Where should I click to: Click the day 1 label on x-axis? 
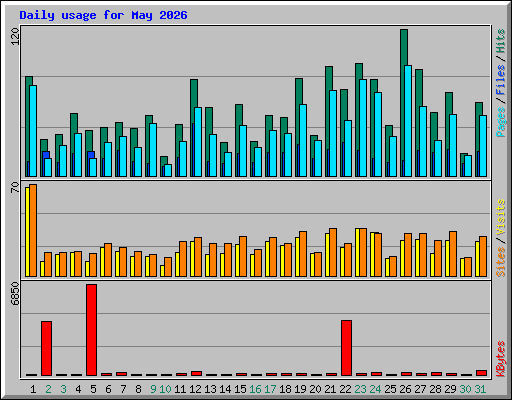(33, 389)
